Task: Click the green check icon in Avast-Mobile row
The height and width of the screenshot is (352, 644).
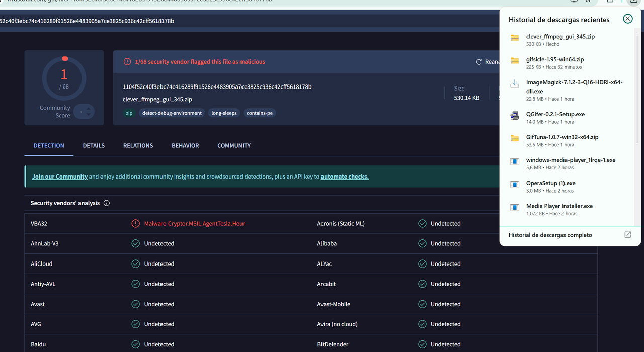Action: coord(423,304)
